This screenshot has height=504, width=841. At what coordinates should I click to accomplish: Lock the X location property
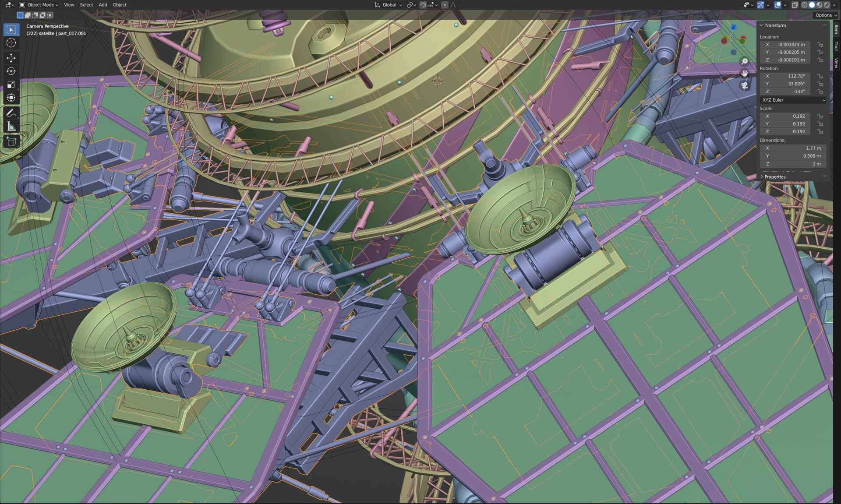click(x=820, y=45)
